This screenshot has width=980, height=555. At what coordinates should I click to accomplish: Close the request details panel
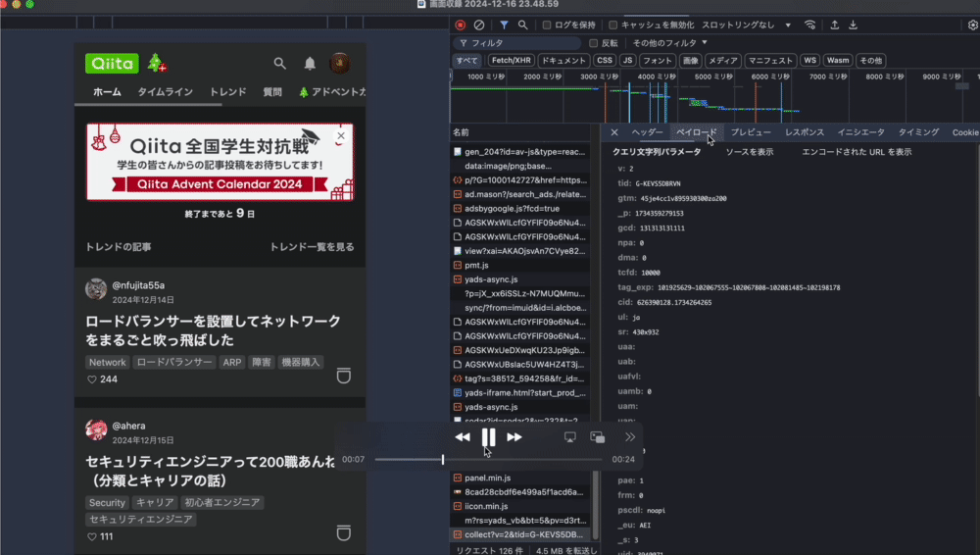tap(614, 132)
